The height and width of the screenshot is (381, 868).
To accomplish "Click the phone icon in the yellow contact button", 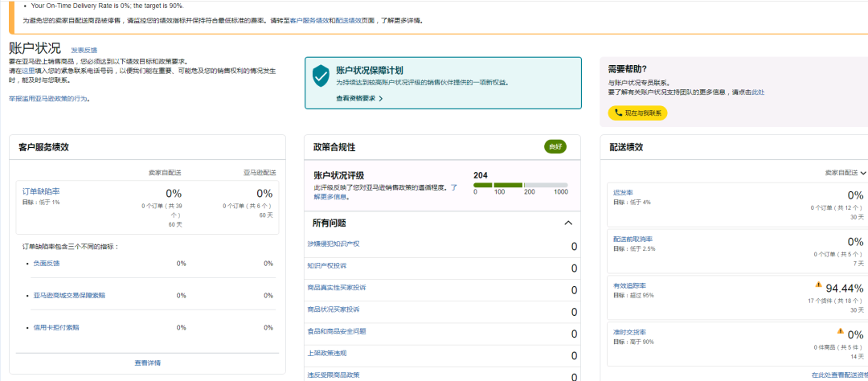I will (x=618, y=113).
